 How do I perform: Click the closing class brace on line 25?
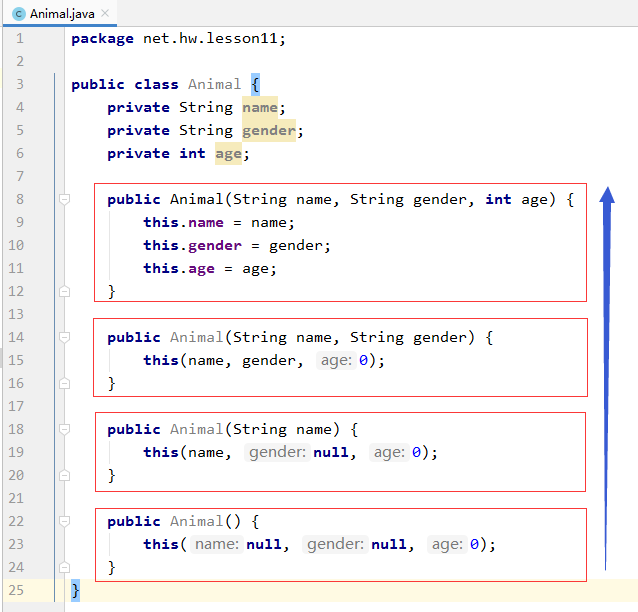[x=75, y=590]
